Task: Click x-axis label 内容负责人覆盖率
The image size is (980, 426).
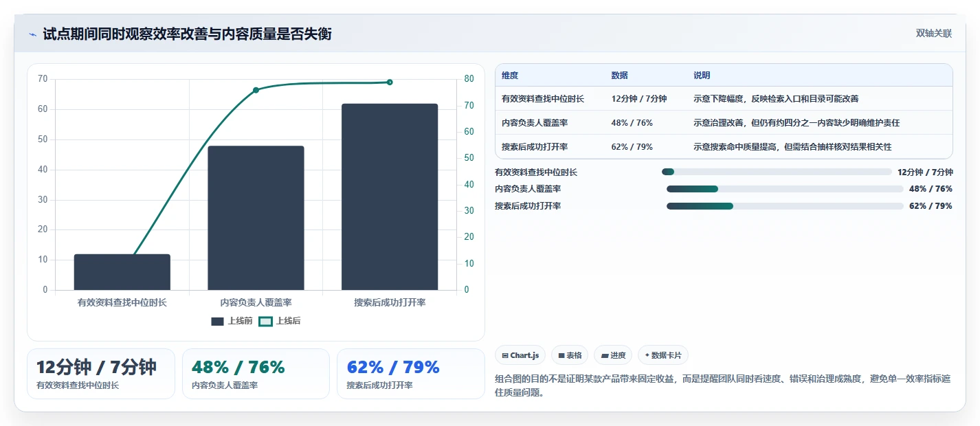Action: (256, 302)
